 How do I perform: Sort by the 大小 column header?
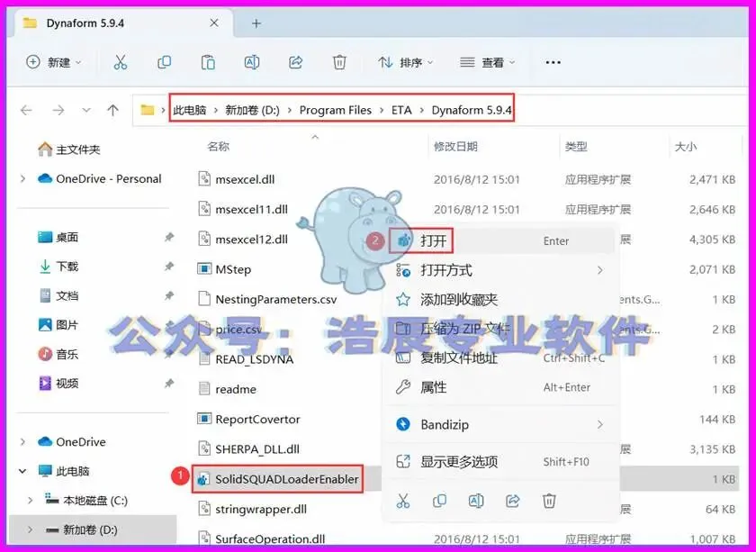pos(686,146)
